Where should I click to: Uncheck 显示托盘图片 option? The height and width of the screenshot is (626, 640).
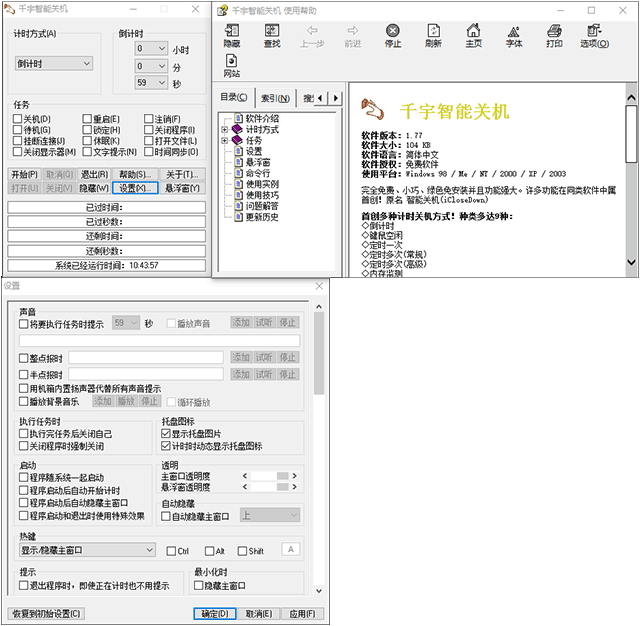click(x=166, y=433)
